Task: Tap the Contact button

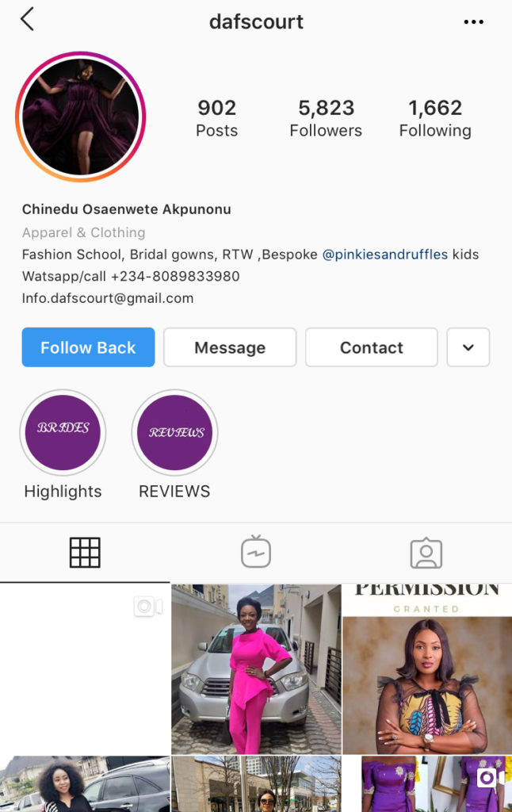Action: tap(371, 347)
